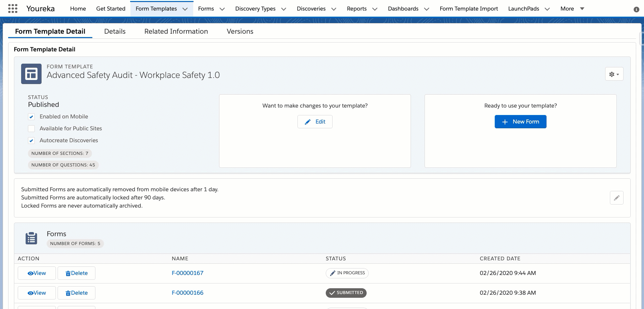Open the F-00000166 form link

click(187, 293)
